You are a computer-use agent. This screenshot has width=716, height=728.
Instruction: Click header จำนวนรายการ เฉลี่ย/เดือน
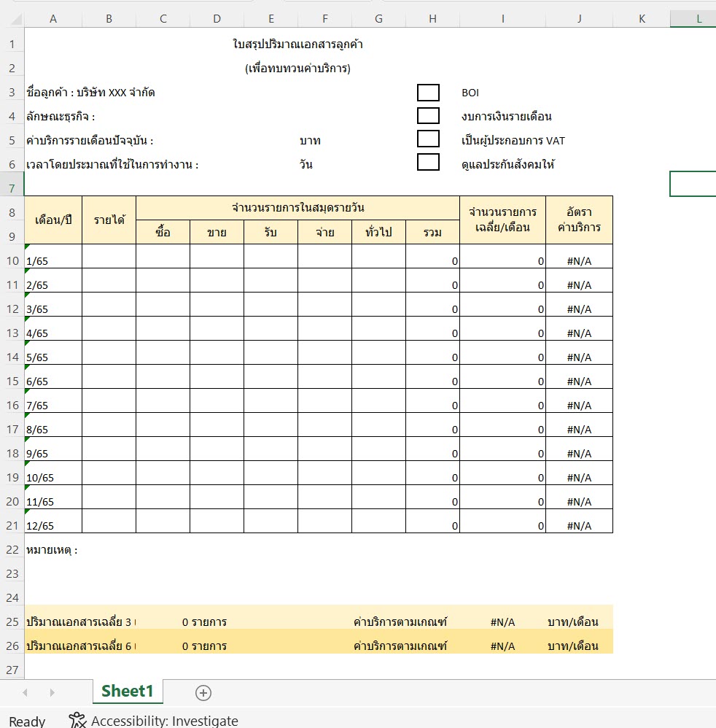click(x=502, y=220)
